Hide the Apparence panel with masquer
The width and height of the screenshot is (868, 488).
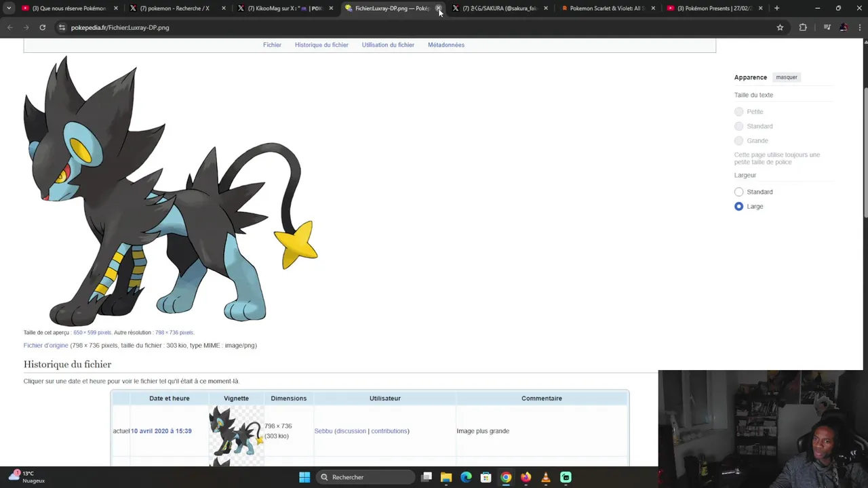click(x=787, y=77)
